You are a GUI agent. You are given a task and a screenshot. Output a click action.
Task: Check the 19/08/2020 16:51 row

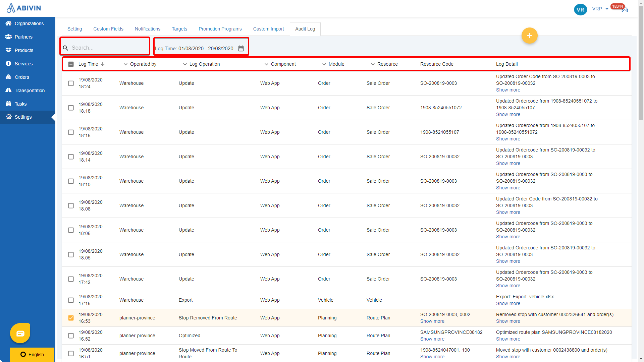(71, 353)
